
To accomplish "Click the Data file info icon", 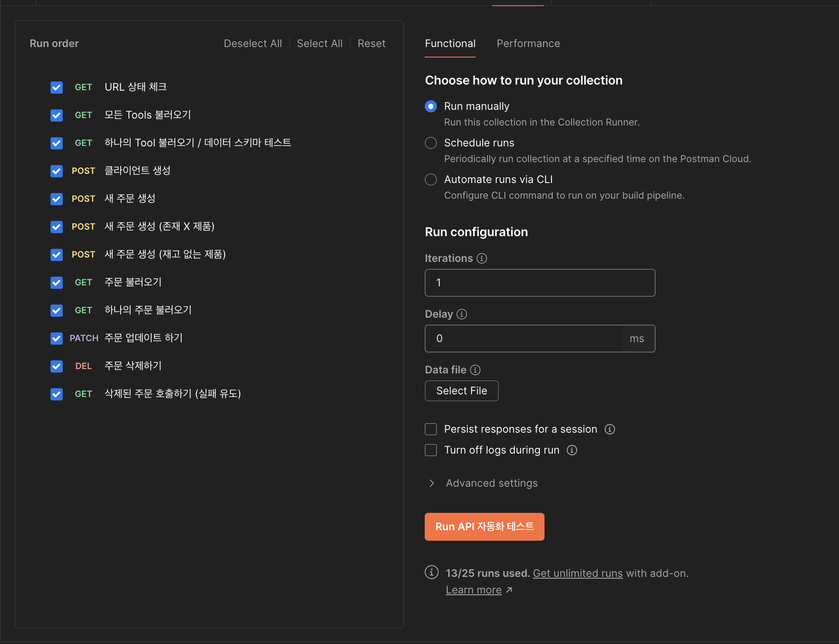I will coord(475,370).
